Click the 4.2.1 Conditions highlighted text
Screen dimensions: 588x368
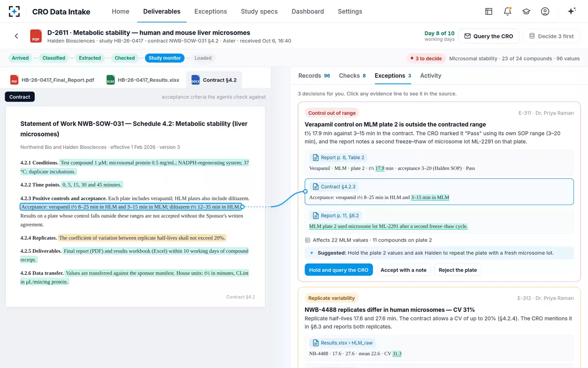[135, 167]
